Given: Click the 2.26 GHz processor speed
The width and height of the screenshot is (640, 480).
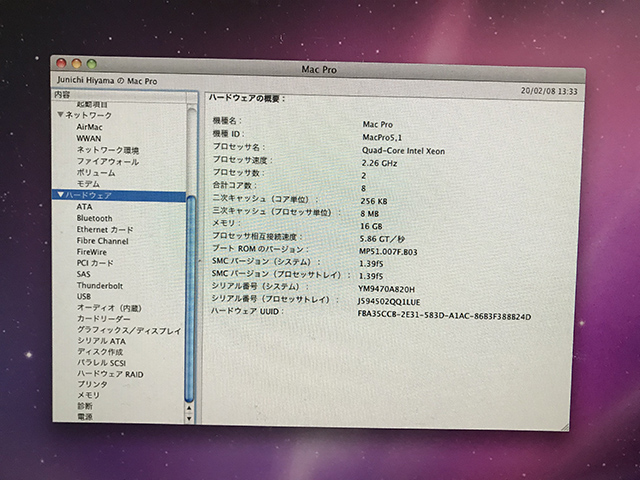Looking at the screenshot, I should 379,163.
